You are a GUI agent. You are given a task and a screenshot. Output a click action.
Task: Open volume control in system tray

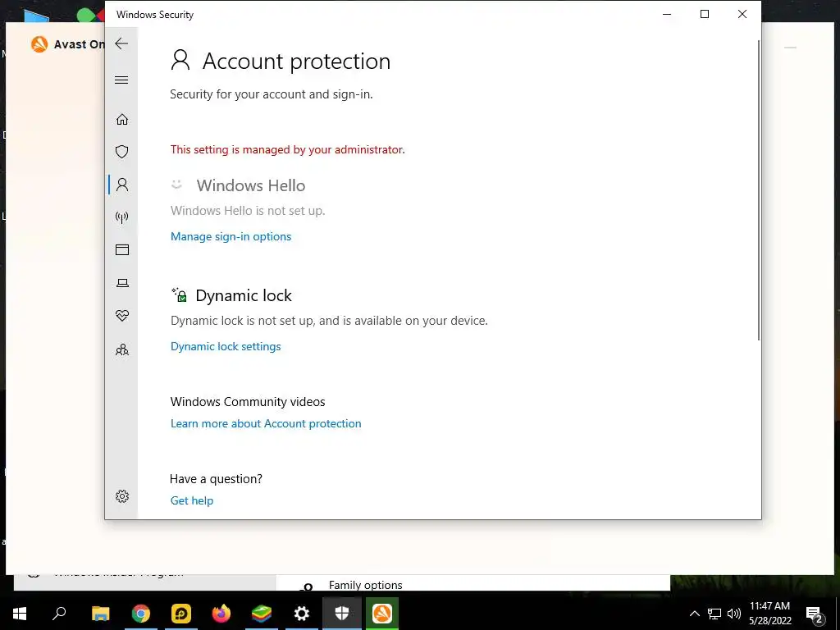coord(734,614)
